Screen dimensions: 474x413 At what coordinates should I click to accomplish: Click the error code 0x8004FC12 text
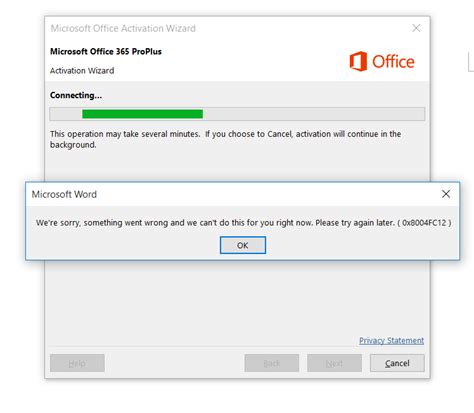coord(424,222)
